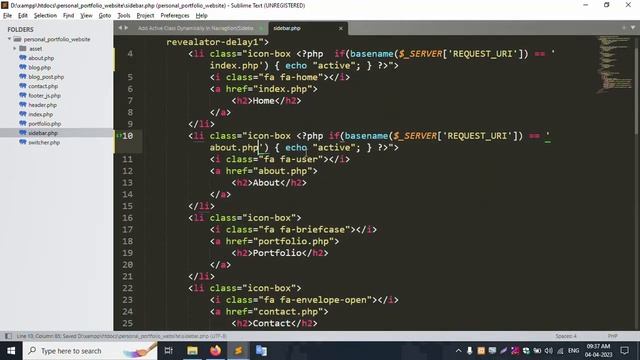Close the sidebar.php tab

click(x=341, y=28)
